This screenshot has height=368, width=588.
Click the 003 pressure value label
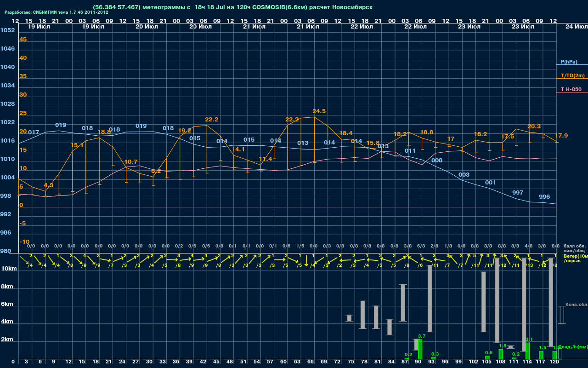[x=464, y=175]
